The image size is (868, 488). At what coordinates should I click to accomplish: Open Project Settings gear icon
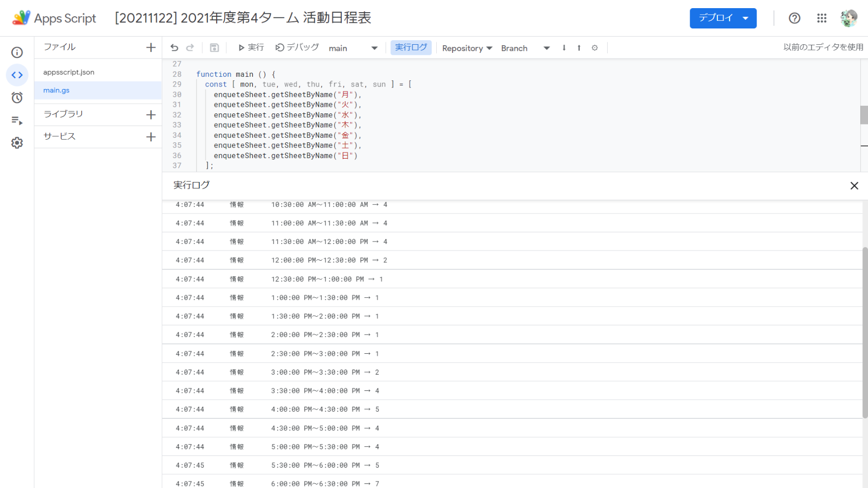pos(17,143)
